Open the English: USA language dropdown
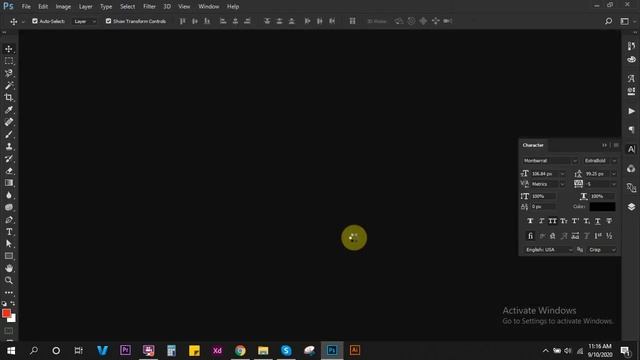 pyautogui.click(x=549, y=249)
